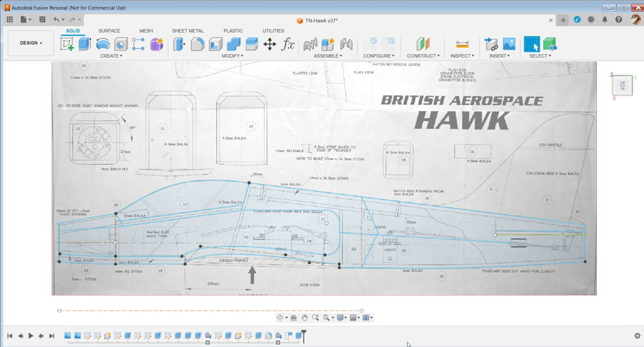Expand the SELECT menu
This screenshot has width=644, height=347.
tap(540, 56)
